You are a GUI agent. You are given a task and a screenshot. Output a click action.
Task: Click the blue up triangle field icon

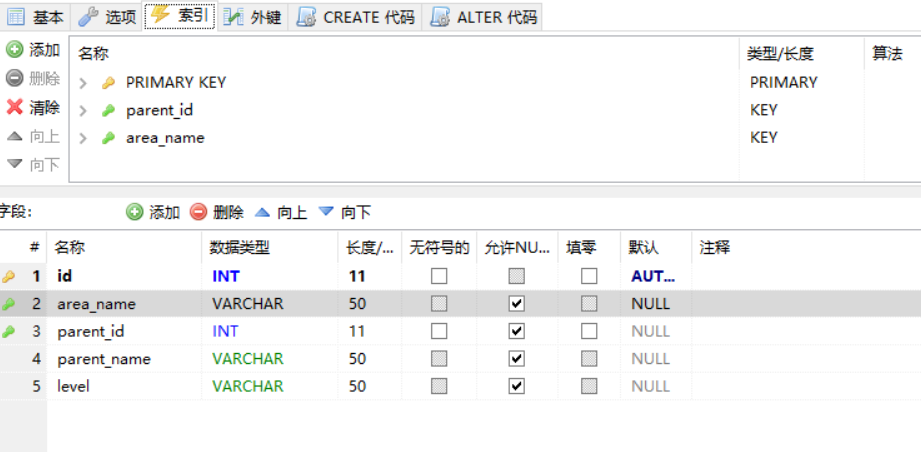(262, 211)
